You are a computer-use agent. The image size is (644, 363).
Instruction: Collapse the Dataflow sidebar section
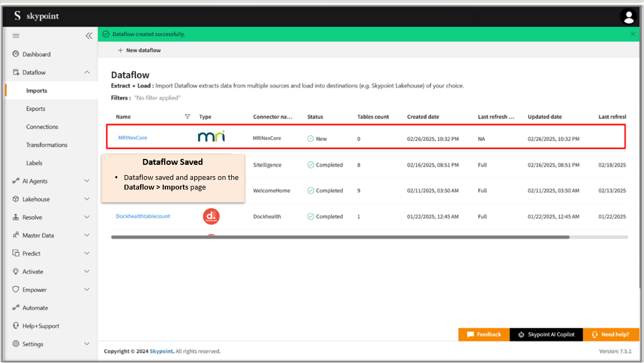(x=87, y=72)
